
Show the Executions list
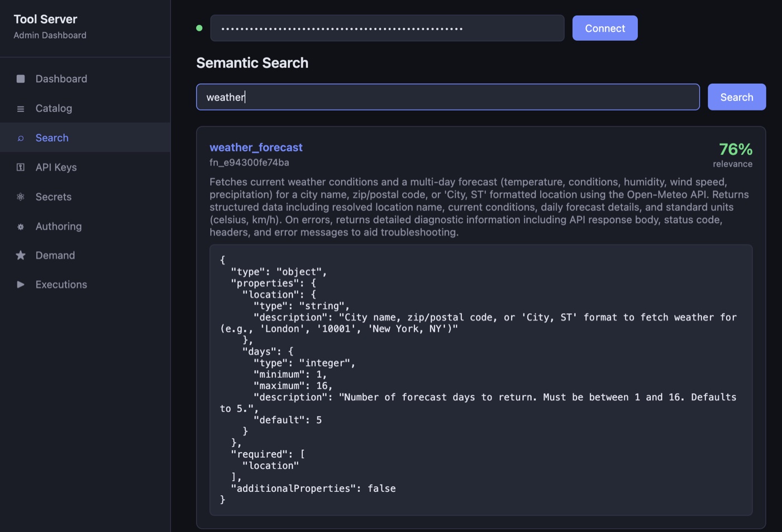tap(85, 284)
